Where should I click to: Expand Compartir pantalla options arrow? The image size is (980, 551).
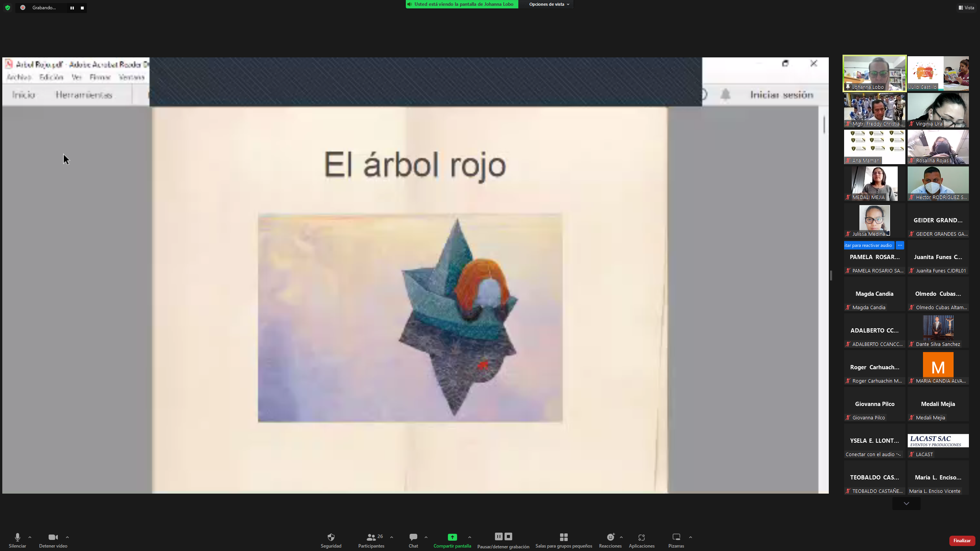click(470, 537)
